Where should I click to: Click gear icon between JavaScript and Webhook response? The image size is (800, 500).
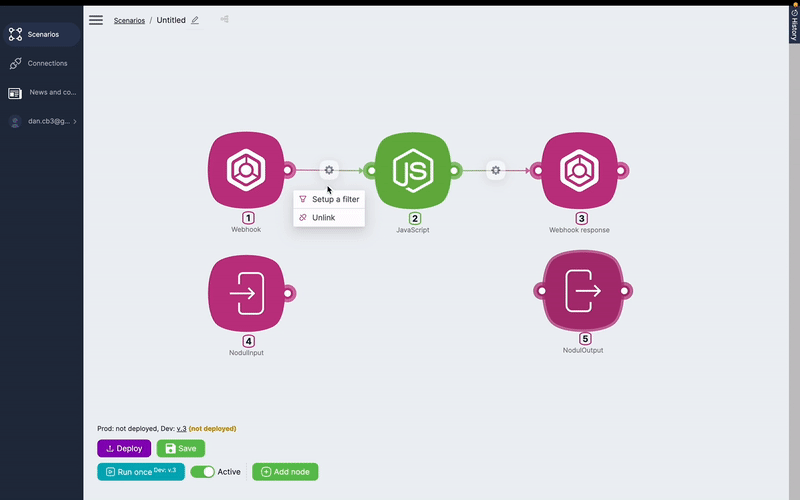pyautogui.click(x=495, y=170)
